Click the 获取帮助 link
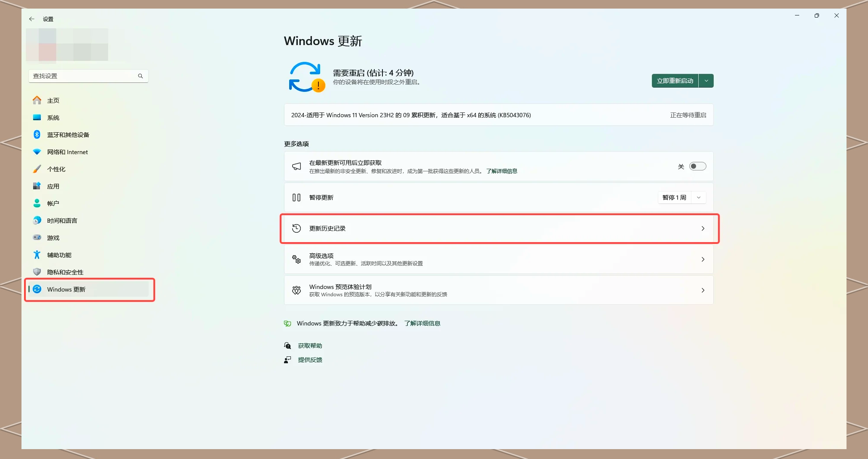The image size is (868, 459). coord(310,346)
